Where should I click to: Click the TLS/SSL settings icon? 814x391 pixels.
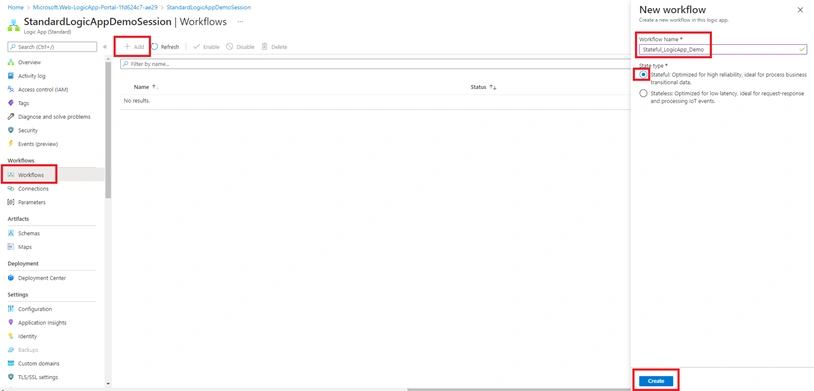click(11, 377)
